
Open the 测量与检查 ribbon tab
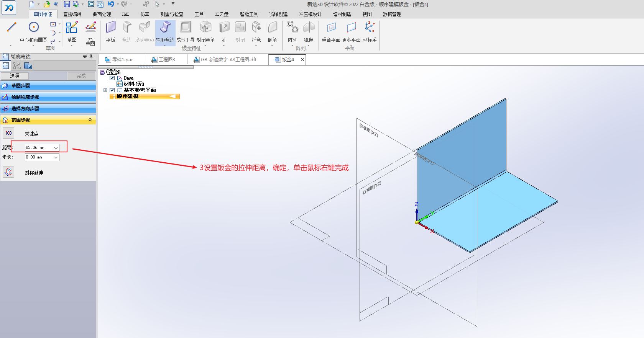coord(172,14)
